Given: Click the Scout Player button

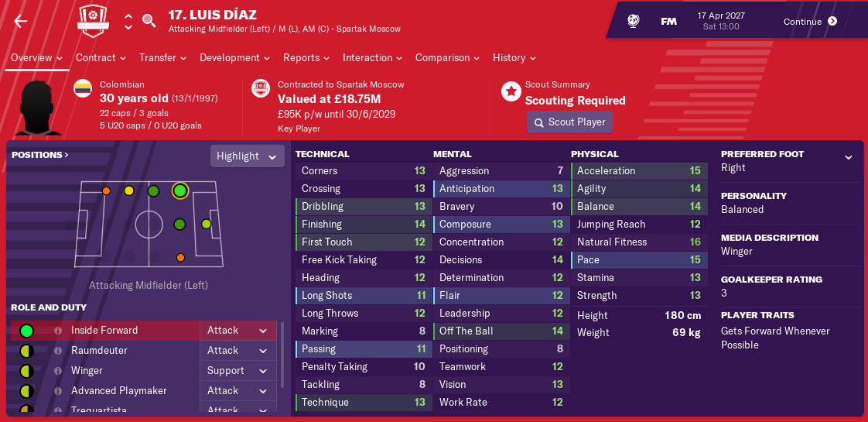Looking at the screenshot, I should point(569,122).
